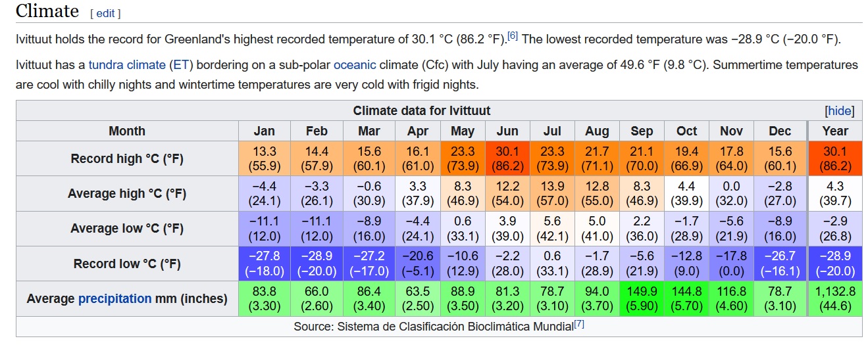This screenshot has width=868, height=347.
Task: Click the yearly precipitation total 1,132.8
Action: coord(834,298)
